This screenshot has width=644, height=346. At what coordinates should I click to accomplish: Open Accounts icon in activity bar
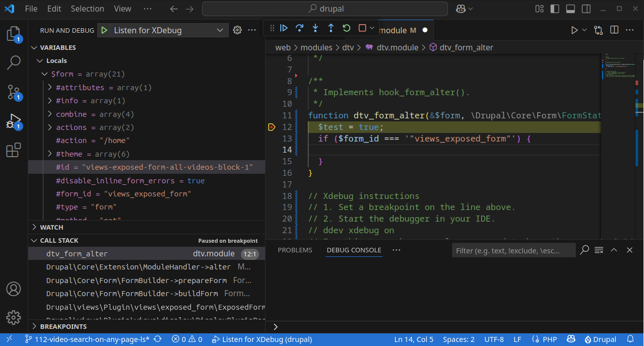coord(14,289)
